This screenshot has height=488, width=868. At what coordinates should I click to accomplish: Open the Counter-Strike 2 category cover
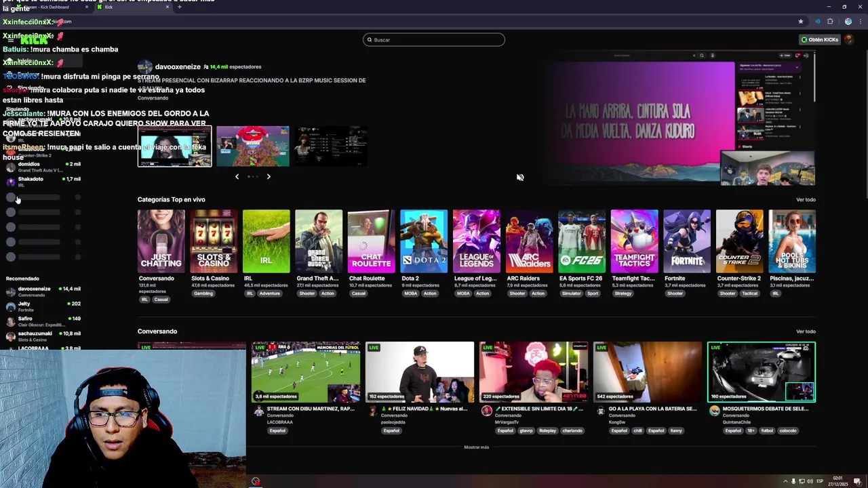739,241
